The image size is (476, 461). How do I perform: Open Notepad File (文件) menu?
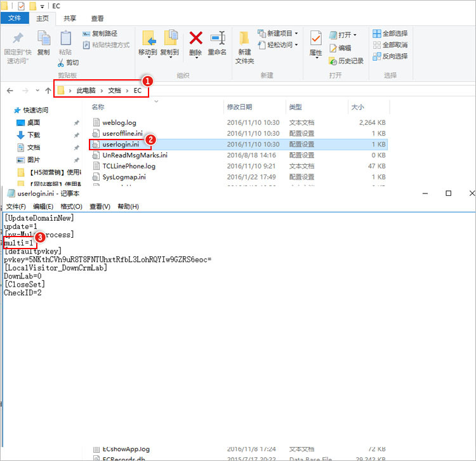tap(16, 207)
